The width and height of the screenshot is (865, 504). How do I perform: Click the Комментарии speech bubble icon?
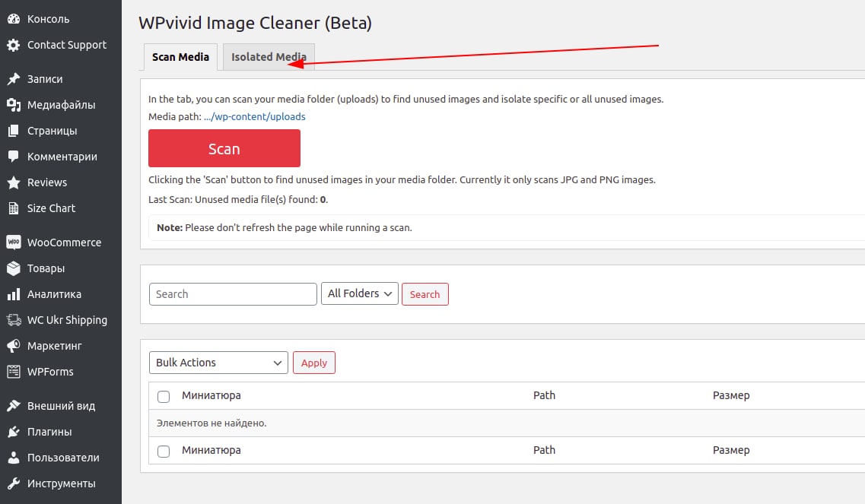14,157
